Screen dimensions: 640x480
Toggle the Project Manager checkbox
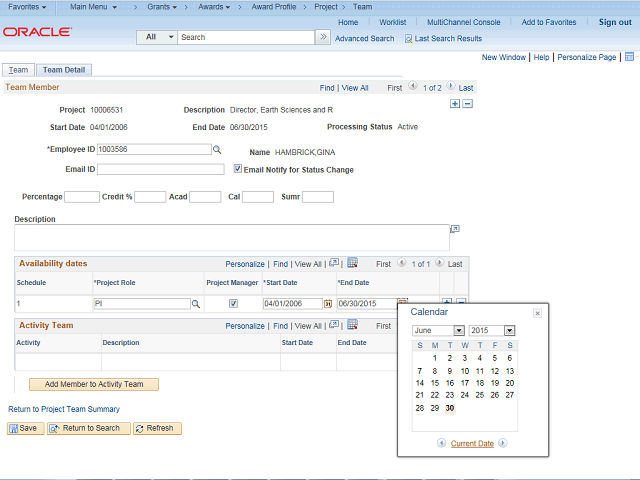(x=233, y=303)
